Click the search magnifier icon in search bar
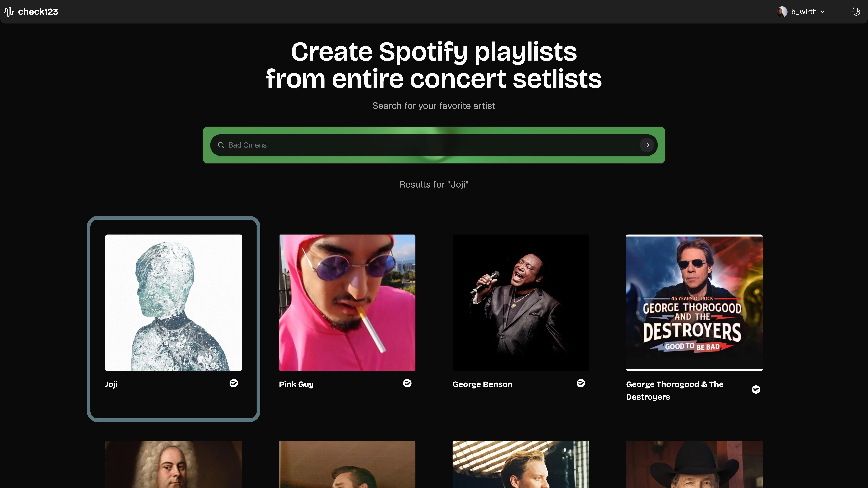The width and height of the screenshot is (868, 488). pyautogui.click(x=221, y=145)
